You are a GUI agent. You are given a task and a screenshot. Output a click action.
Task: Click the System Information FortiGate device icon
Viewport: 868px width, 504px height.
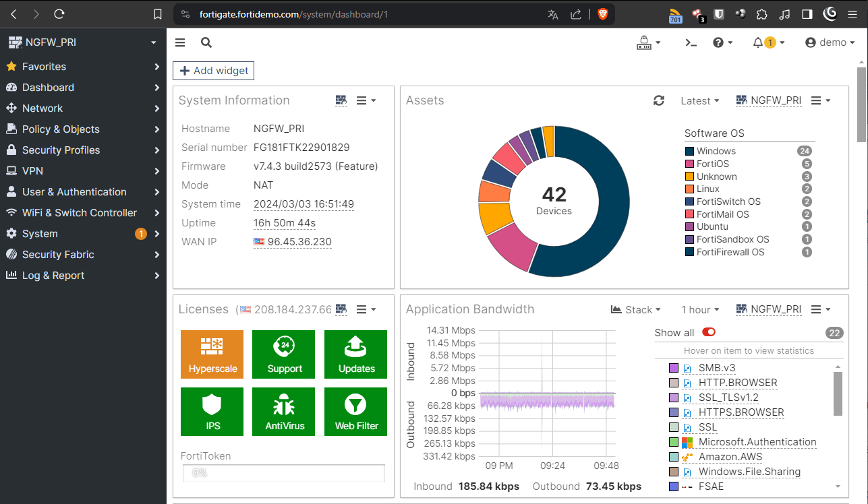click(x=341, y=100)
